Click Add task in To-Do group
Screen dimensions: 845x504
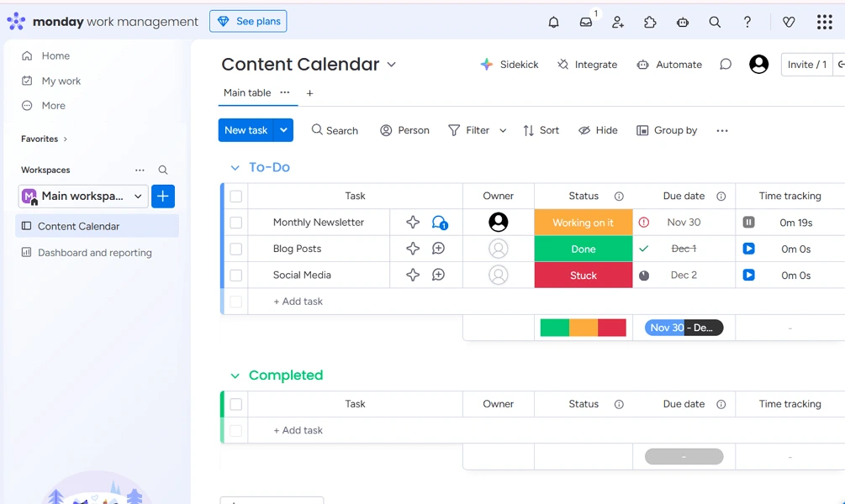pyautogui.click(x=298, y=302)
